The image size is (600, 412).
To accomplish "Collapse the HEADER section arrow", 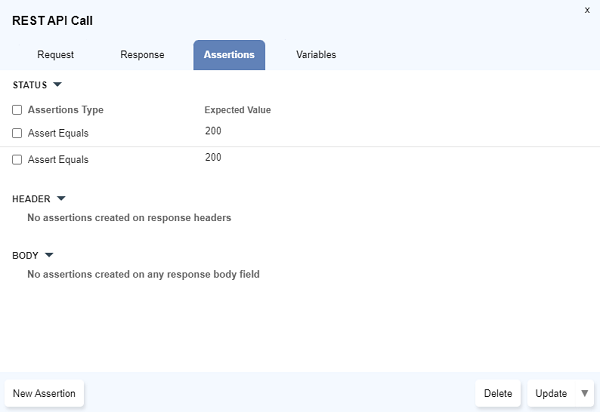I will coord(61,199).
